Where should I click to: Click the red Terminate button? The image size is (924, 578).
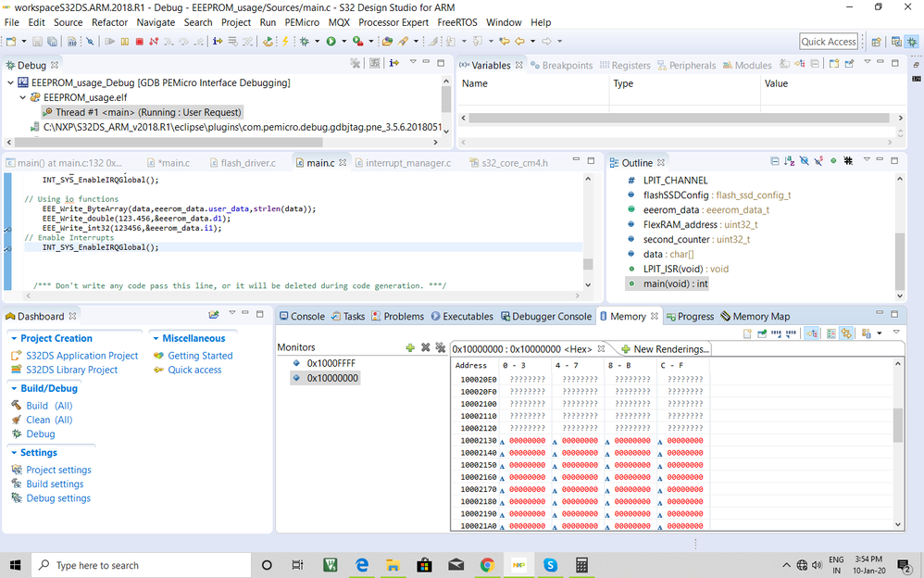[x=140, y=42]
